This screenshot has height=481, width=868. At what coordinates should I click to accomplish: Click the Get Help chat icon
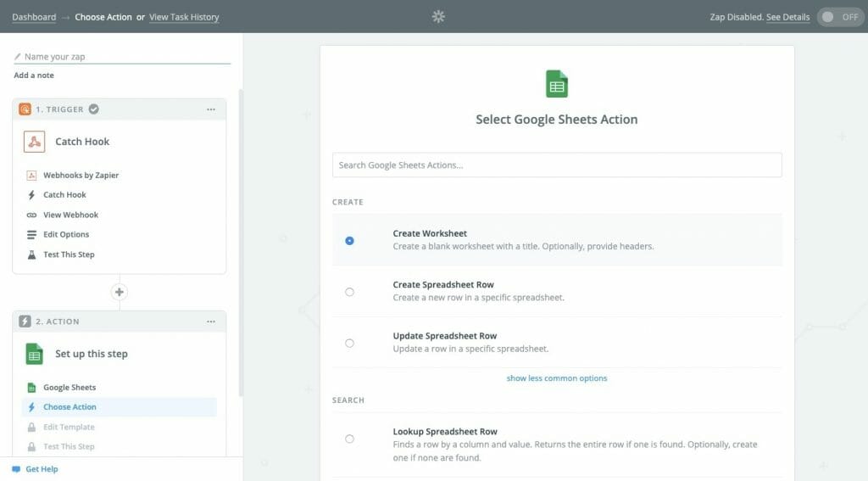coord(16,469)
